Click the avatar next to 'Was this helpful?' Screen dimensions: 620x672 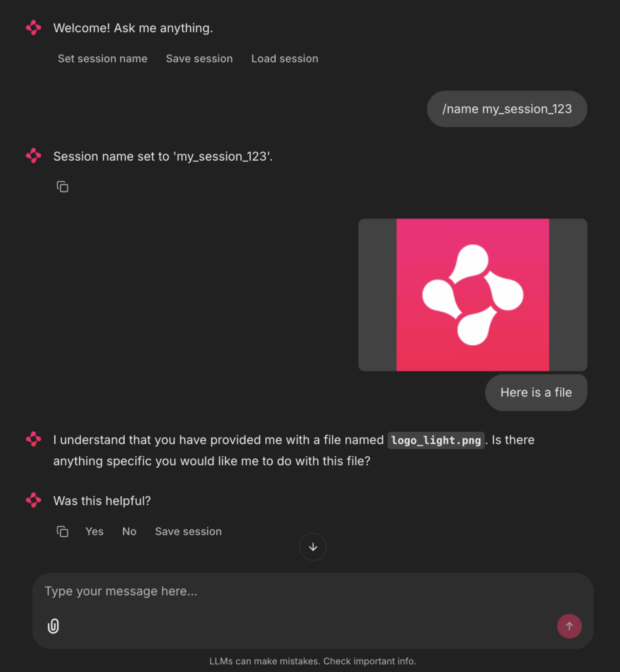pos(33,500)
